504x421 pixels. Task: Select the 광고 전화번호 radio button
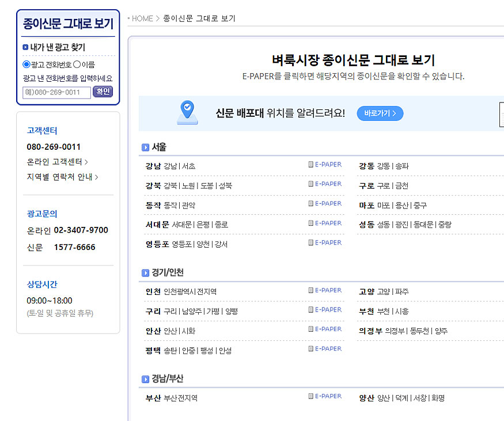click(26, 65)
